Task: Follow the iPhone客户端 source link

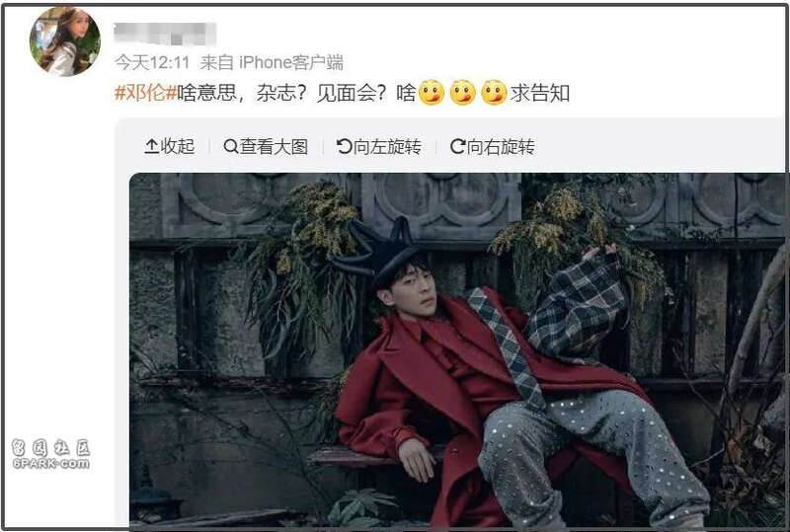Action: (291, 62)
